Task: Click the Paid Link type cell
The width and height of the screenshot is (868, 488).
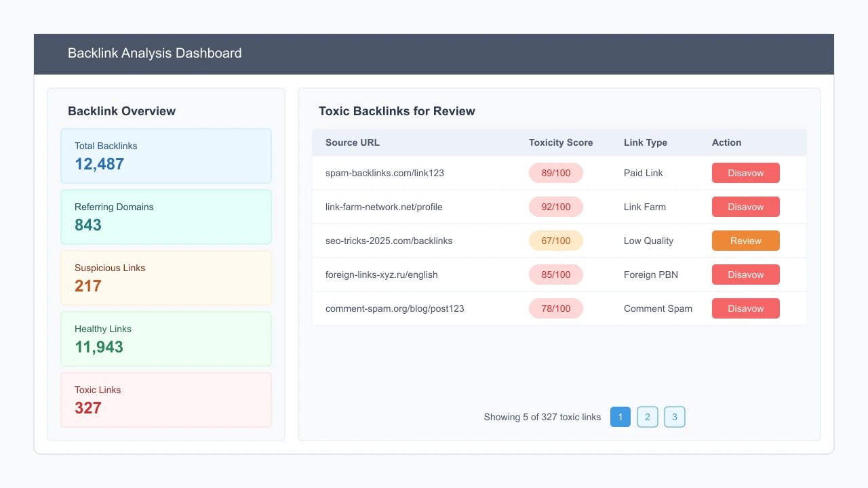Action: coord(644,173)
